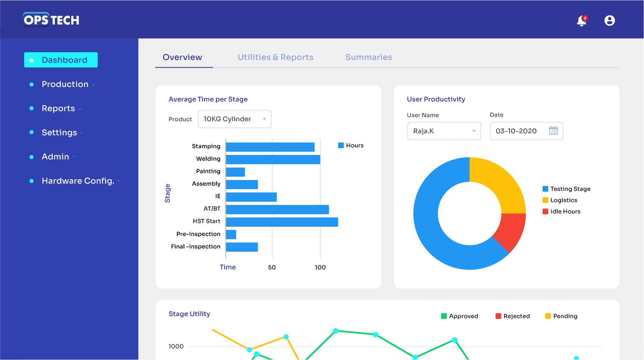Switch to the Summaries tab
This screenshot has height=360, width=644.
(x=368, y=57)
